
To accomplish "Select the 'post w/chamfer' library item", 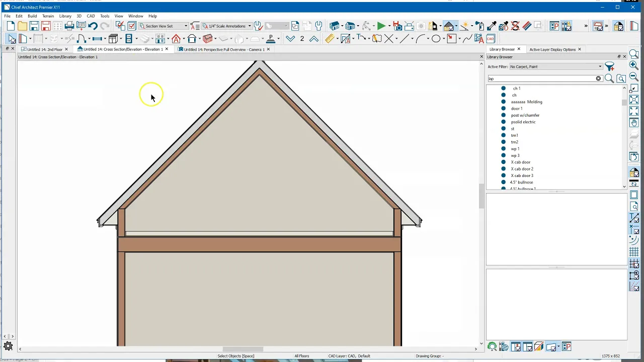I will 525,115.
